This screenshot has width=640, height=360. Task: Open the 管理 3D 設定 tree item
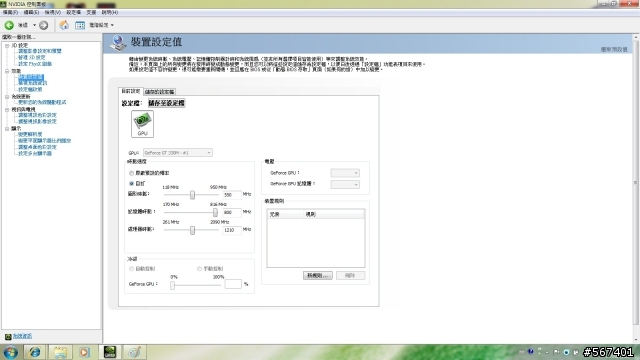coord(31,58)
